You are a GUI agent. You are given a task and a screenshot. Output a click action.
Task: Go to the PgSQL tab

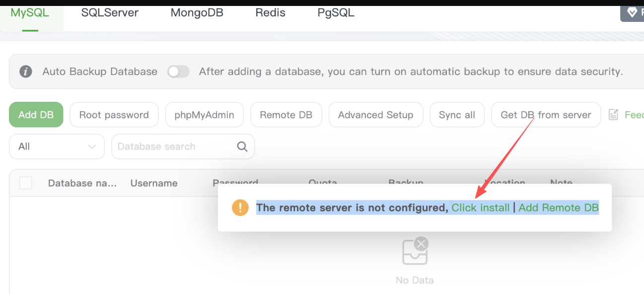click(x=336, y=13)
